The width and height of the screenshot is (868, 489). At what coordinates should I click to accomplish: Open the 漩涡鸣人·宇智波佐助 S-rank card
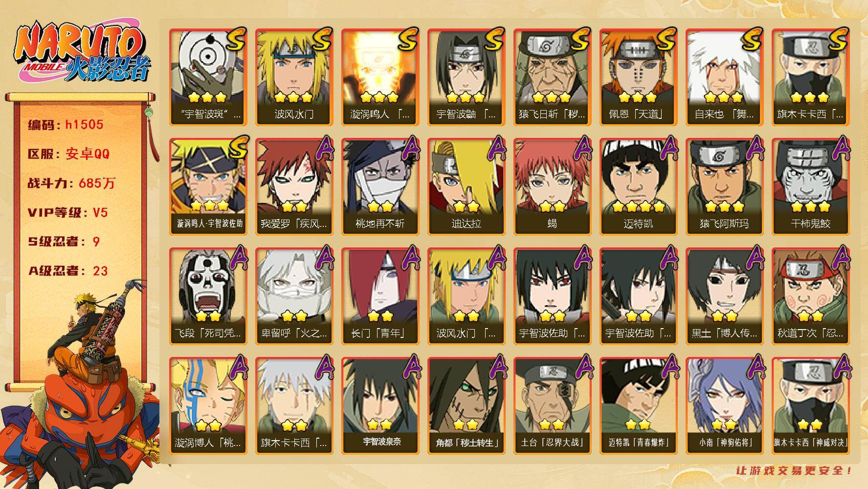208,187
